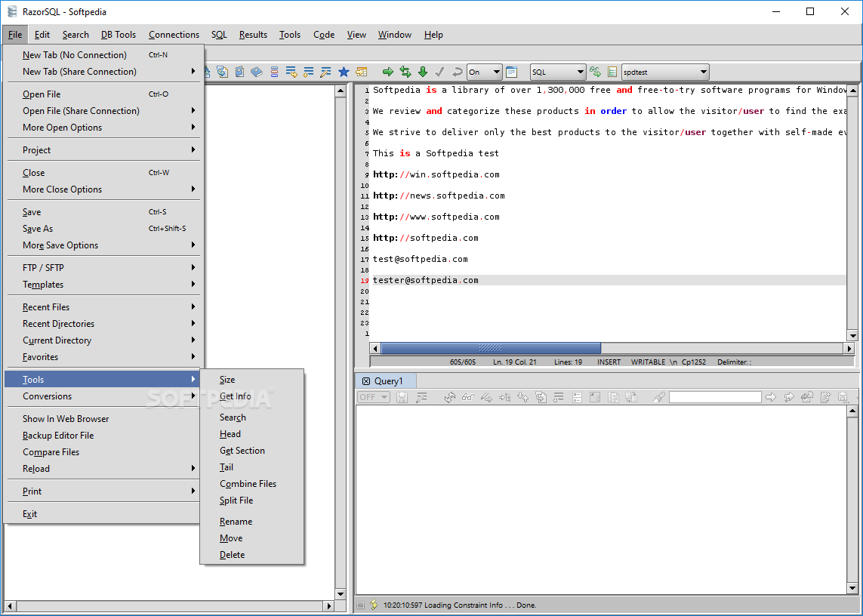Click the floppy disk icon next to OFF
This screenshot has height=616, width=863.
point(402,397)
